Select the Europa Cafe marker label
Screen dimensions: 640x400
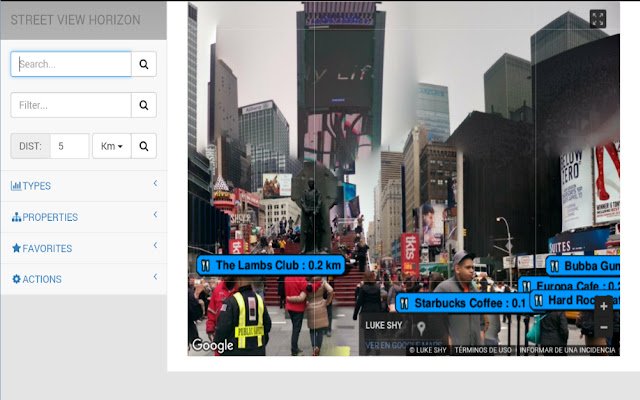569,284
